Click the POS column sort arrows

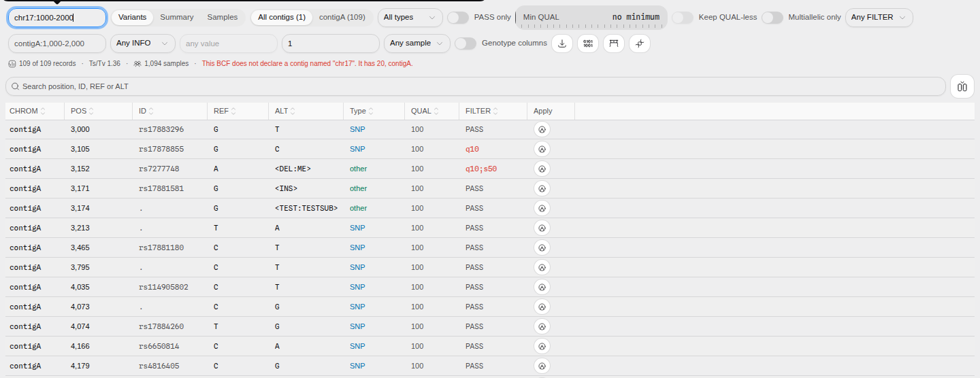click(x=91, y=111)
